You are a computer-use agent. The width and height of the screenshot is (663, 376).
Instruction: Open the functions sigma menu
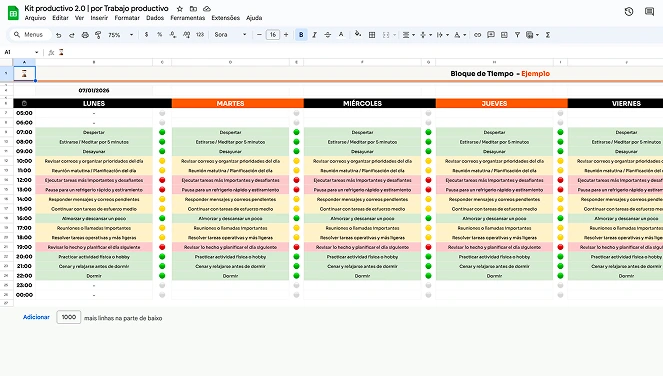[548, 35]
